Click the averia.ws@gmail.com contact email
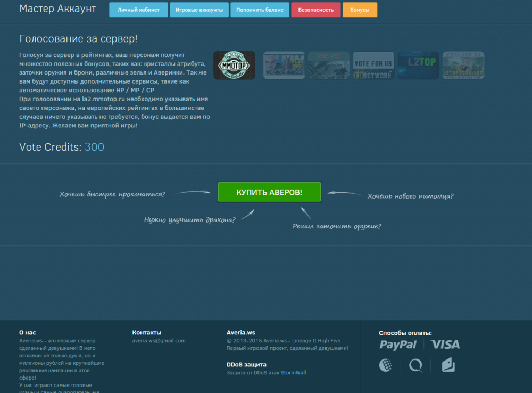 click(159, 341)
